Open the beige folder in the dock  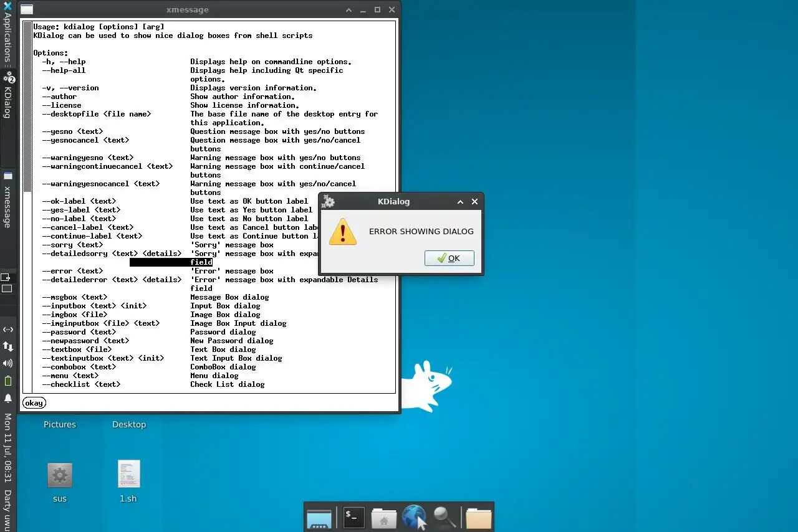pyautogui.click(x=479, y=518)
